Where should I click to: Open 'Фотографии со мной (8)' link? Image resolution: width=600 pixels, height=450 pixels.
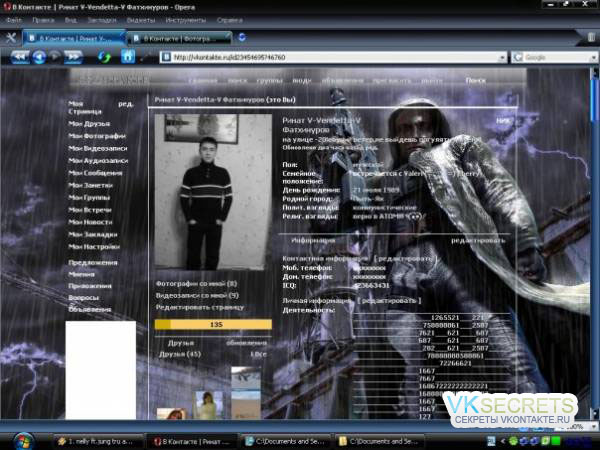tap(196, 284)
